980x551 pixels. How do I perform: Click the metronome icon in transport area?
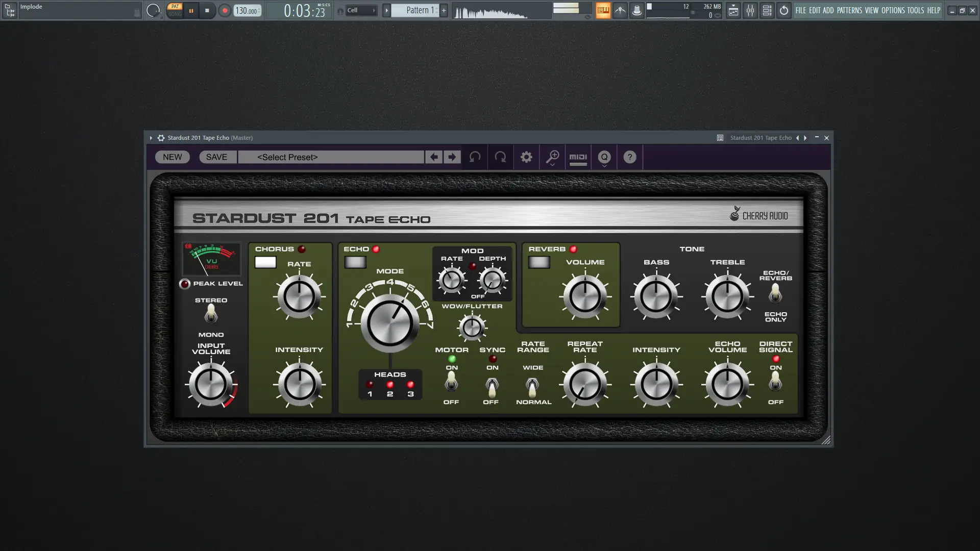pos(619,10)
